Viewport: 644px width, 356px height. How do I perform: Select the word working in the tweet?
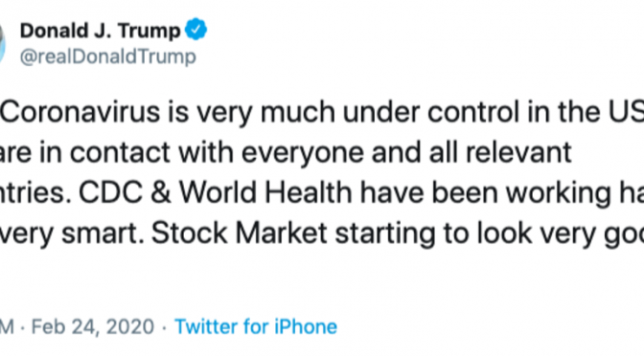[559, 193]
